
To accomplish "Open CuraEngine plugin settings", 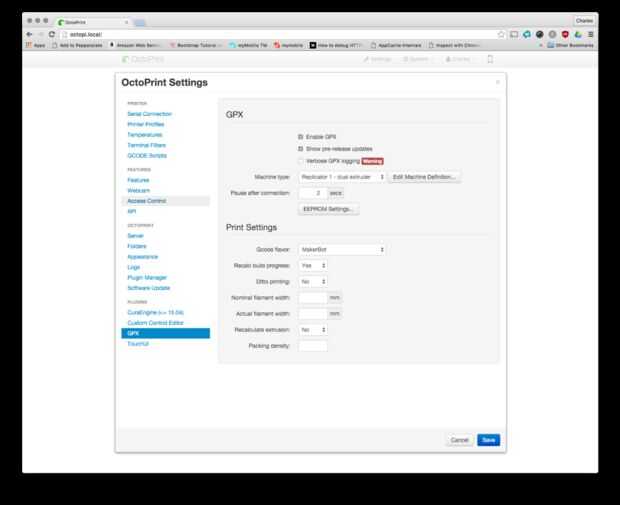I will (155, 312).
